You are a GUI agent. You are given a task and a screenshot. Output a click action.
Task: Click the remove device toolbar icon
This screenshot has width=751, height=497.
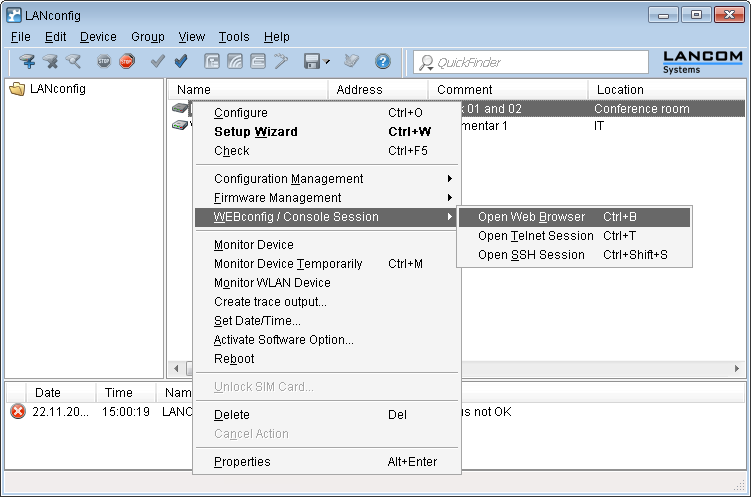coord(50,62)
